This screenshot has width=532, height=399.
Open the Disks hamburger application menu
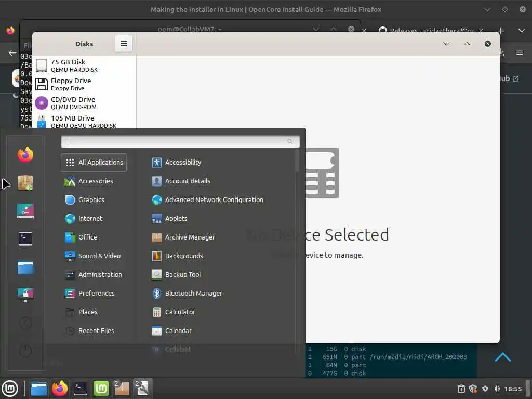124,44
